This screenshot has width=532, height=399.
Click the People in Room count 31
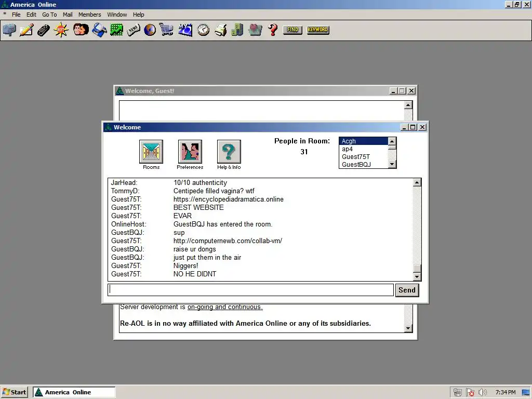(x=304, y=152)
